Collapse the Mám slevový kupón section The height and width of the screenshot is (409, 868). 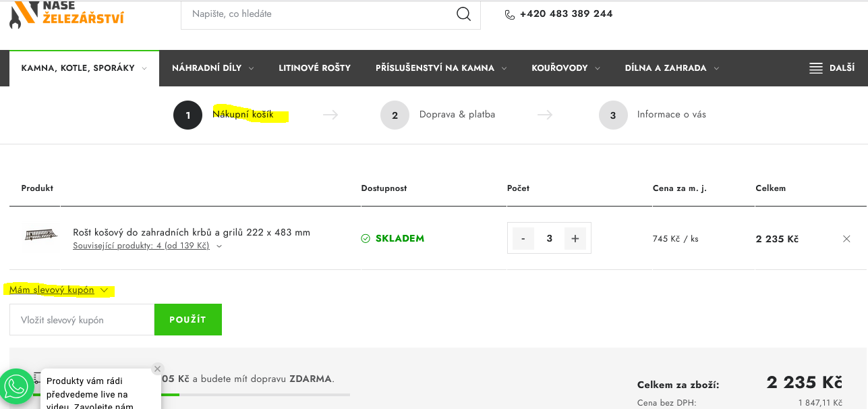(x=59, y=290)
